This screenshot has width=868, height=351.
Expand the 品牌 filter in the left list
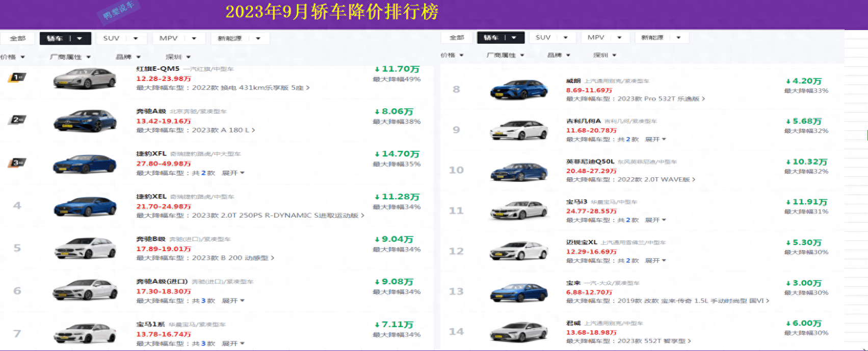tap(128, 57)
